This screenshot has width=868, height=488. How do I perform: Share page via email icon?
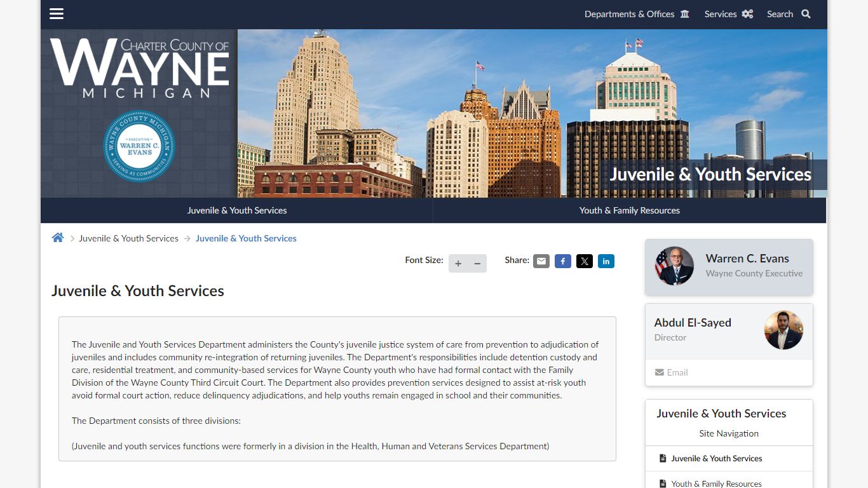541,261
